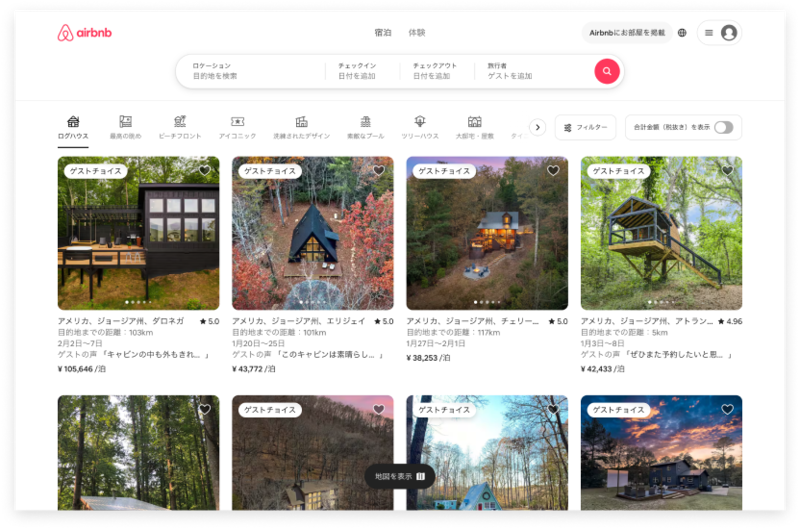This screenshot has height=530, width=800.
Task: Click the ロケーション destination search field
Action: click(x=250, y=71)
